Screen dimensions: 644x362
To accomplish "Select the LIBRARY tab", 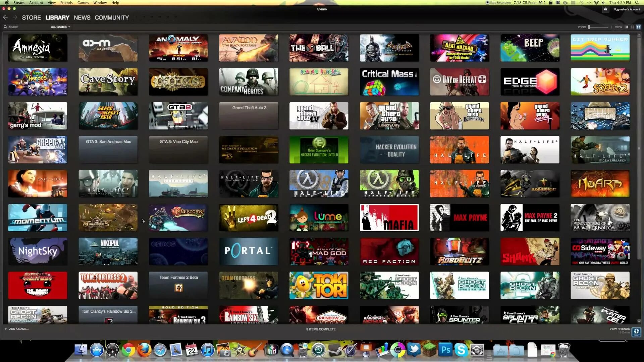I will click(57, 18).
